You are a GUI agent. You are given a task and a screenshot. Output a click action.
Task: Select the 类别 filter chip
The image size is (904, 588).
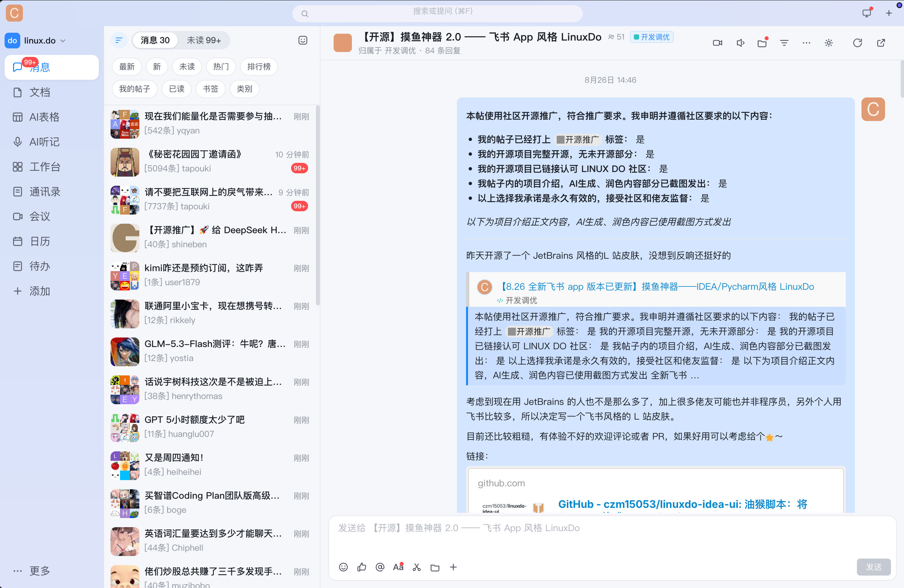245,89
